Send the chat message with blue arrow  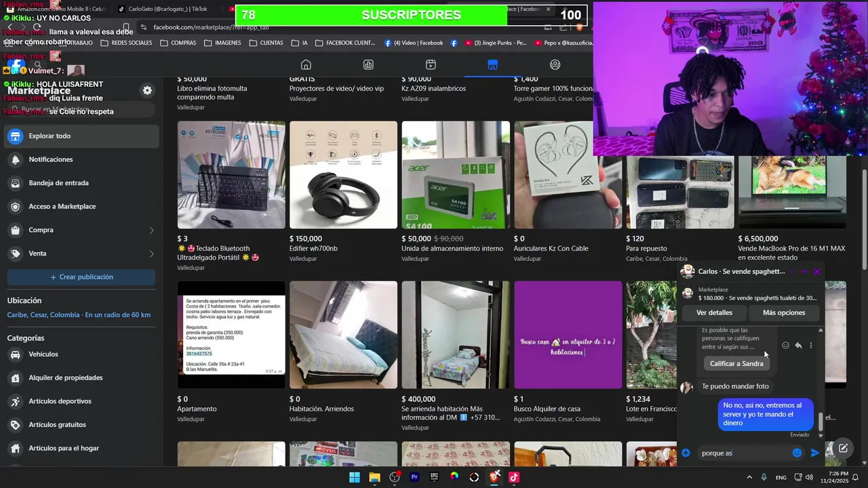tap(815, 453)
